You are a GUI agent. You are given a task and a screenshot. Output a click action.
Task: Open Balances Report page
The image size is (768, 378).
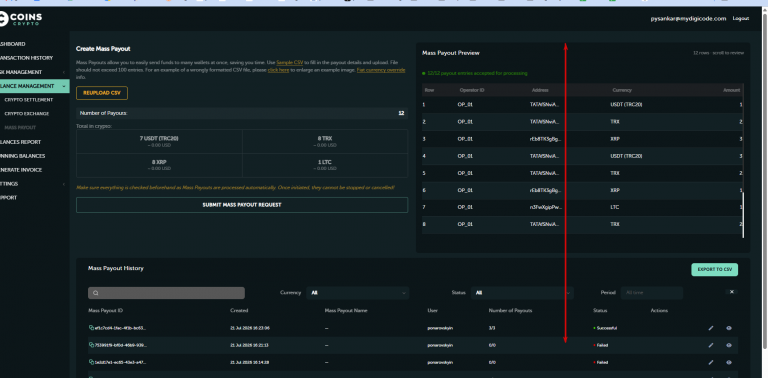pyautogui.click(x=21, y=142)
